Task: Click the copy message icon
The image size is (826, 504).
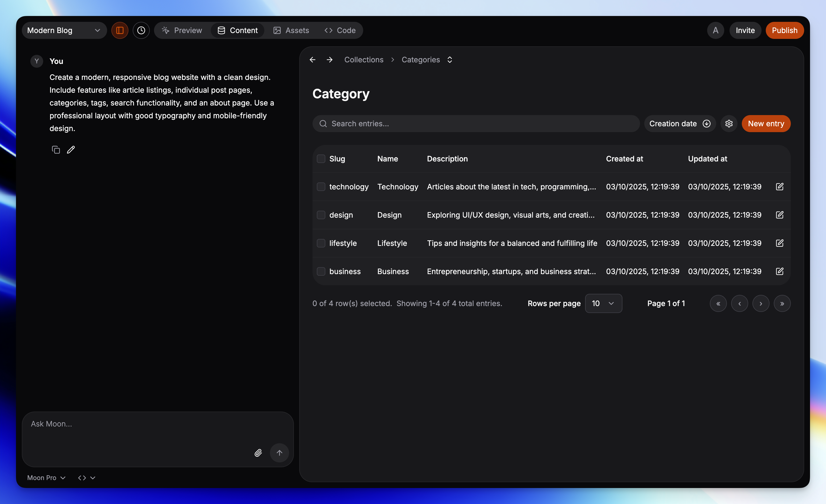Action: click(56, 149)
